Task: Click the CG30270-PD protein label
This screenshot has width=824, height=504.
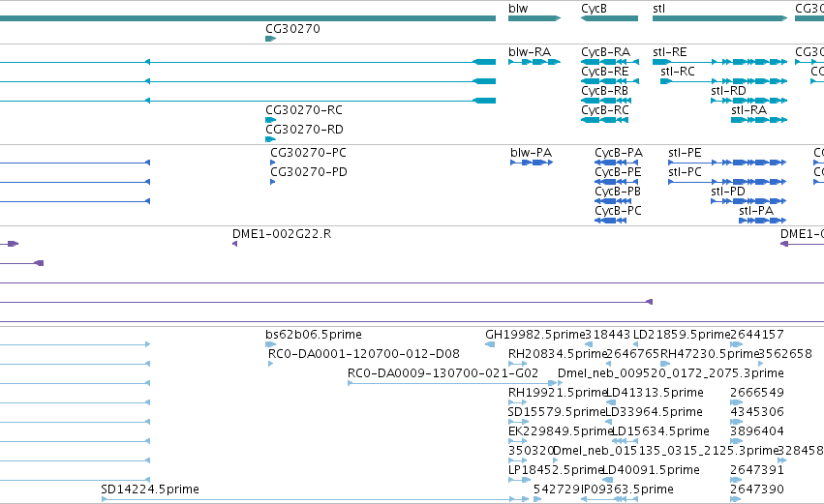Action: [309, 171]
